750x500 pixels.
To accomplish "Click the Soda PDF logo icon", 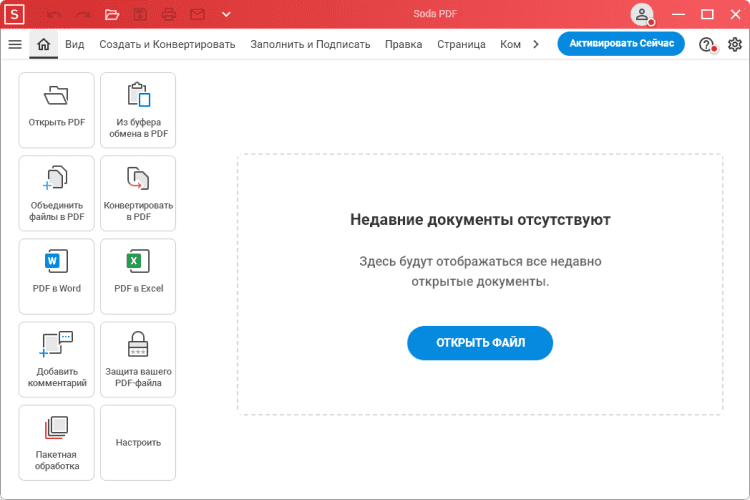I will tap(14, 14).
